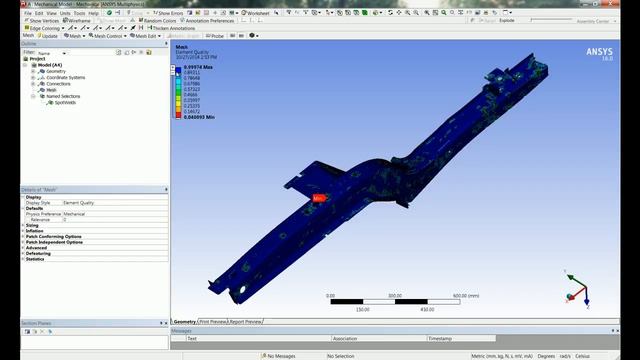Click the Physics Preference Mechanical field
Screen dimensions: 640x360
pos(115,214)
